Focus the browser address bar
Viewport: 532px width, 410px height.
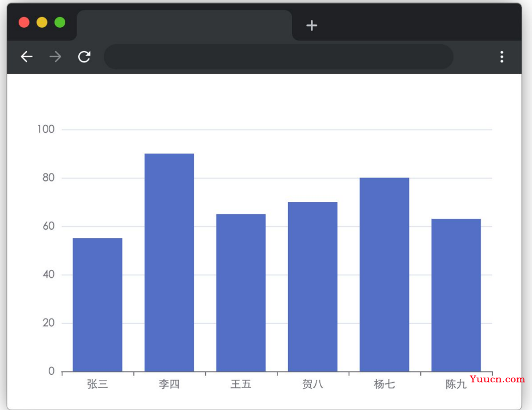(x=278, y=57)
